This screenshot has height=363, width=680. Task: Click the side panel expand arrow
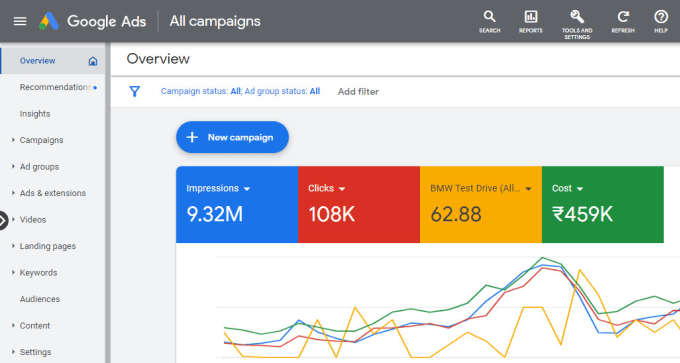click(3, 220)
